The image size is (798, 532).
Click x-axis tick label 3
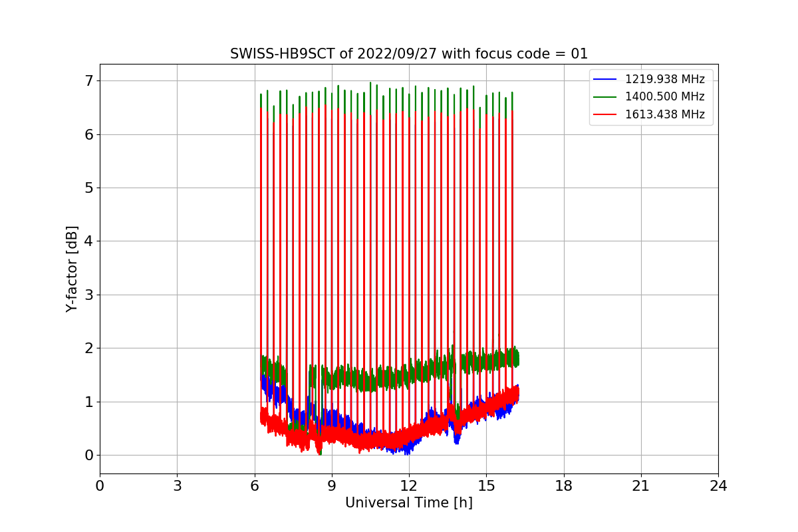(x=177, y=486)
